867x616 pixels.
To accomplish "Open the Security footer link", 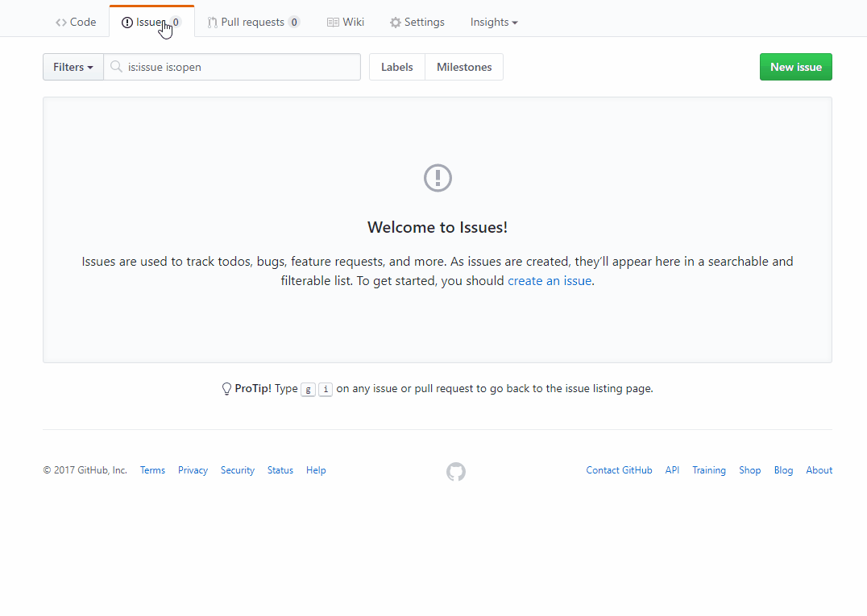I will coord(238,470).
